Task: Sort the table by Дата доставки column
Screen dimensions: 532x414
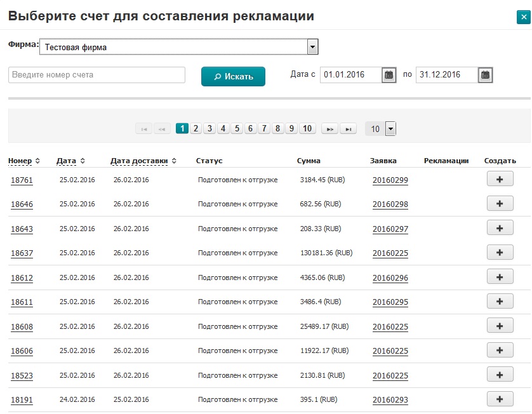Action: 143,161
